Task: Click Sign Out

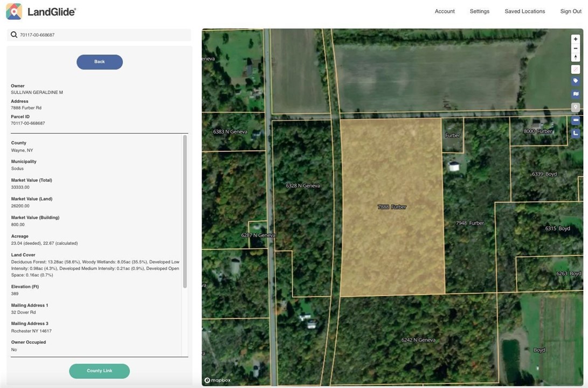Action: click(570, 11)
